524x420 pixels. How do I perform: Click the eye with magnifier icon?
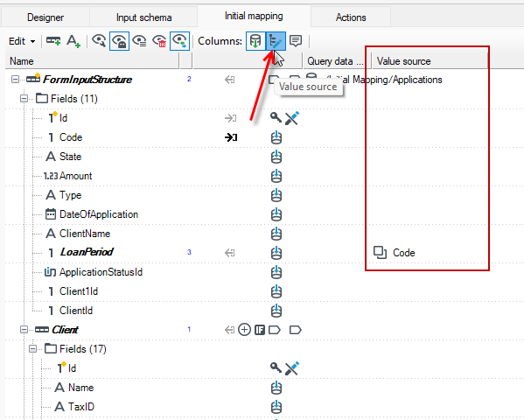(x=99, y=41)
